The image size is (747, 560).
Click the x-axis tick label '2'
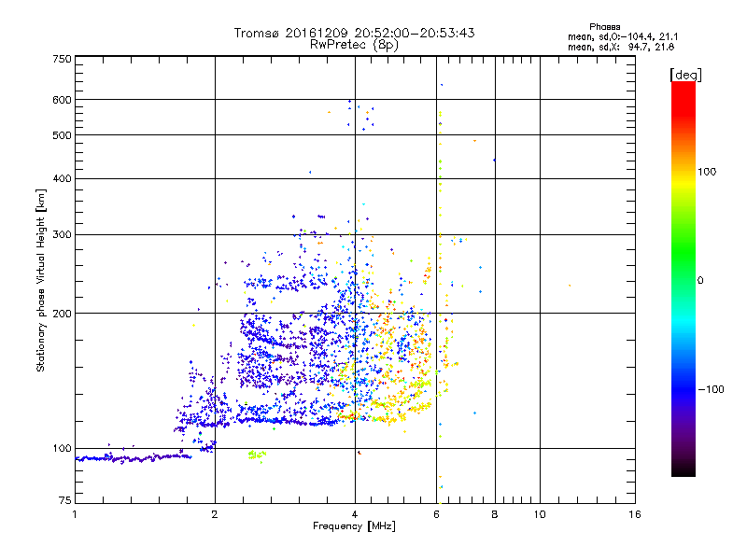(215, 514)
